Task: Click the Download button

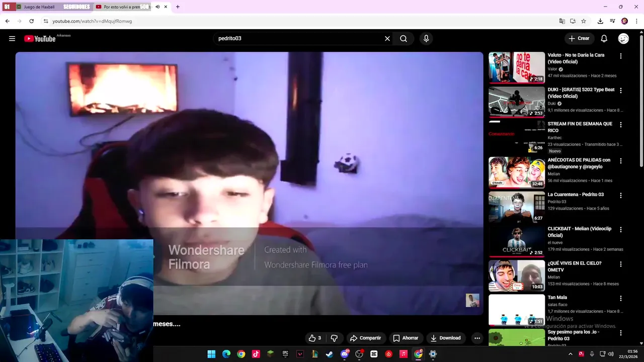Action: tap(445, 338)
